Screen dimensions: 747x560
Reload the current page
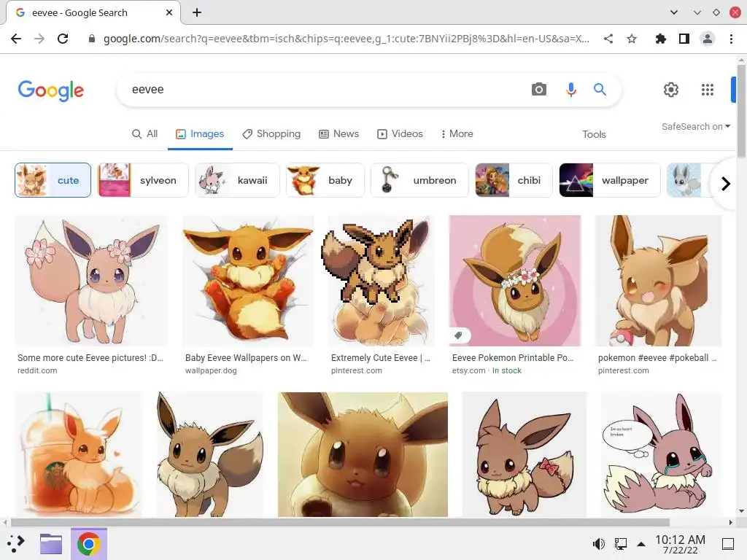pos(63,39)
